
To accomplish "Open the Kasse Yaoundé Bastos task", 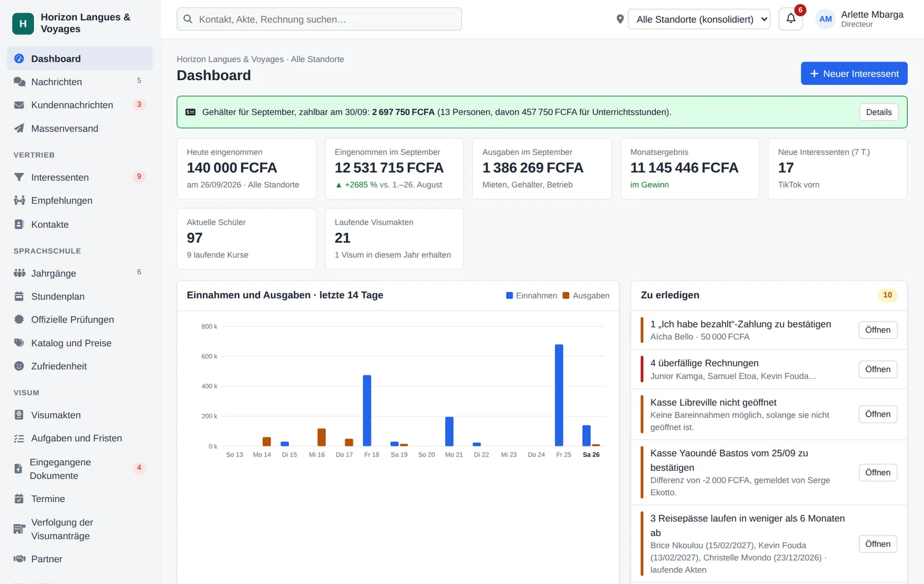I will [878, 473].
